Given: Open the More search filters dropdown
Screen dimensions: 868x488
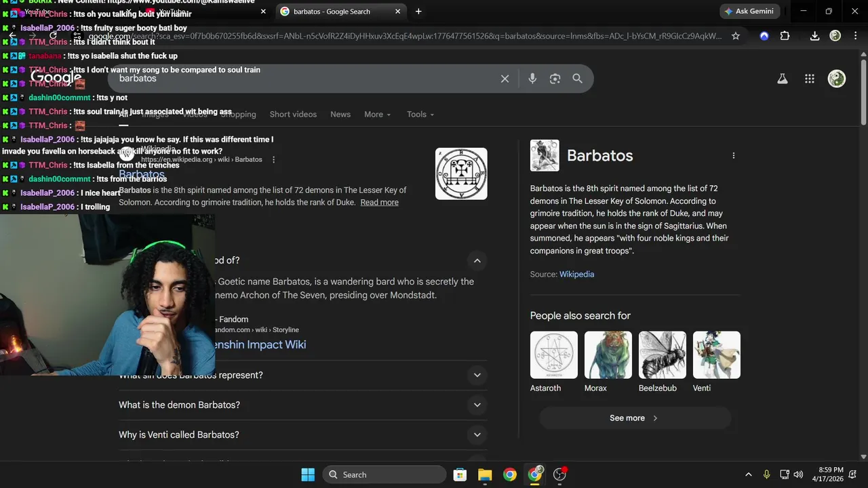Looking at the screenshot, I should point(378,115).
